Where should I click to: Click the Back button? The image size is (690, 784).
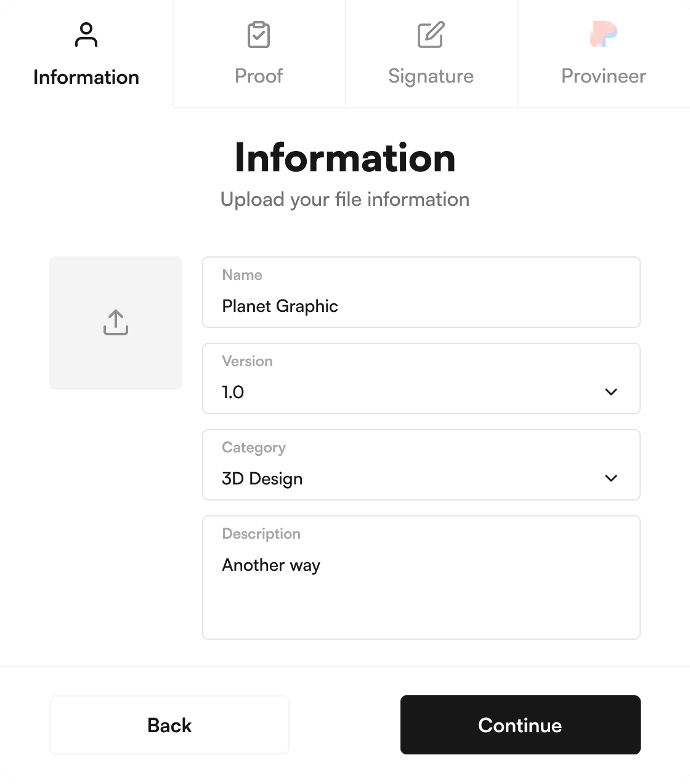pyautogui.click(x=169, y=725)
